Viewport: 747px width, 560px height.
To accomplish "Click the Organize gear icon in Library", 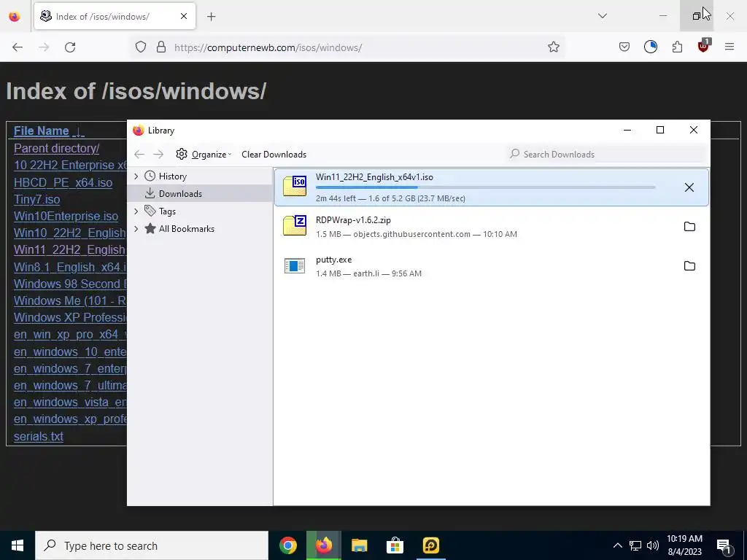I will pyautogui.click(x=182, y=155).
